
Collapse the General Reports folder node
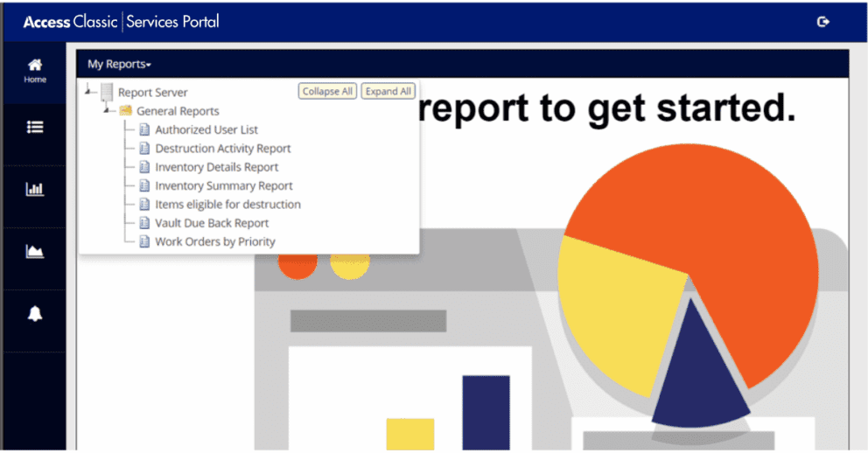click(107, 110)
